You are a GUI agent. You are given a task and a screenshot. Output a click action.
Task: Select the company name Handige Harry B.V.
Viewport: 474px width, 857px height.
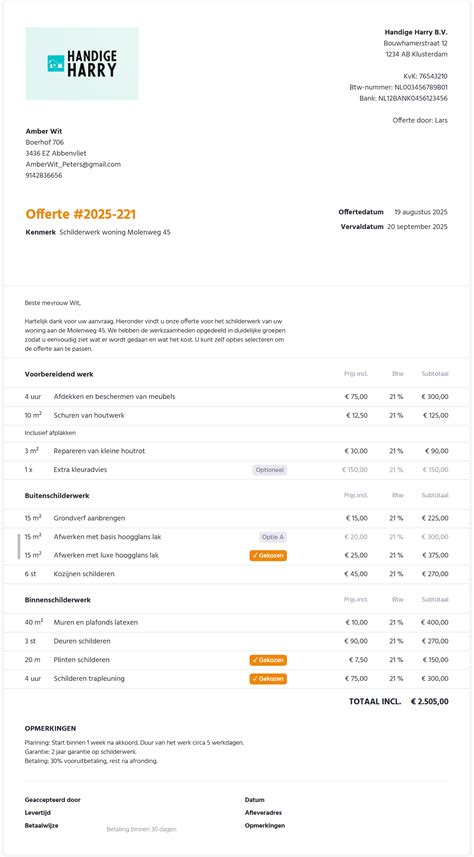[x=416, y=32]
